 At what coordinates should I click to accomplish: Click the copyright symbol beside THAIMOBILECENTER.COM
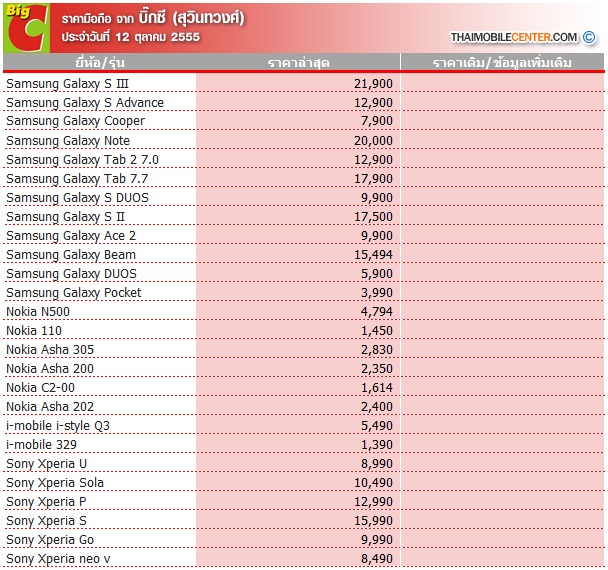[589, 37]
